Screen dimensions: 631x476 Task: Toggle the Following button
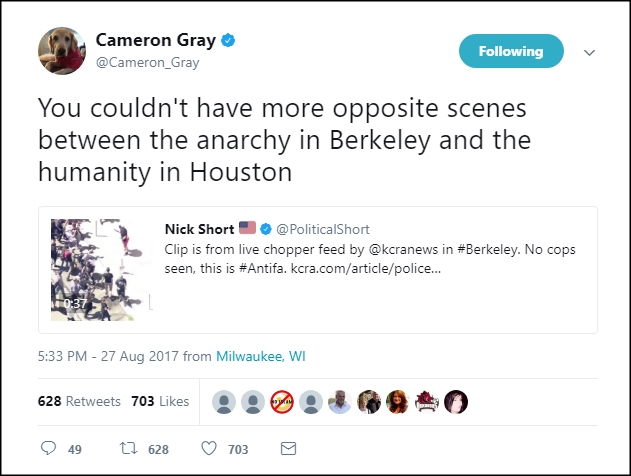coord(511,51)
